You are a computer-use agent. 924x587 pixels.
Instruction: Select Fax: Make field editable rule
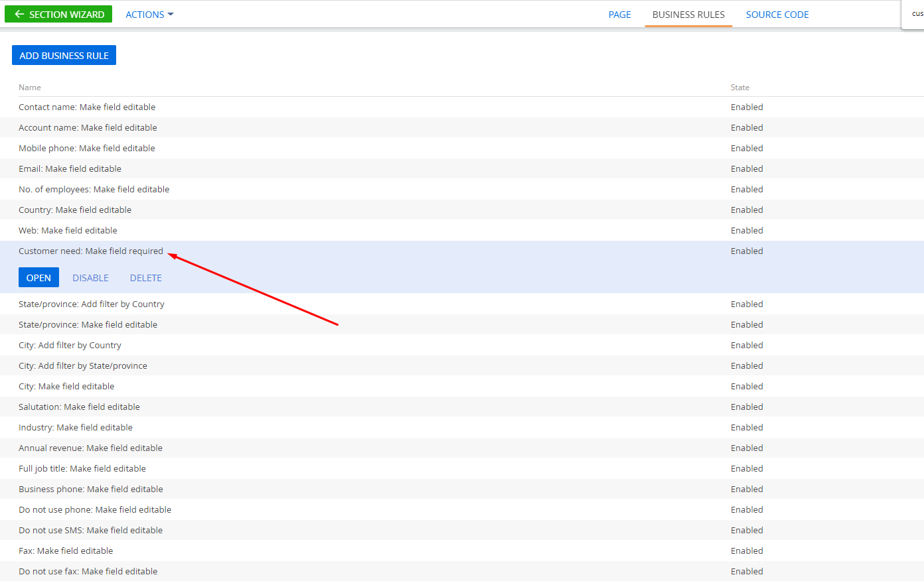tap(462, 551)
